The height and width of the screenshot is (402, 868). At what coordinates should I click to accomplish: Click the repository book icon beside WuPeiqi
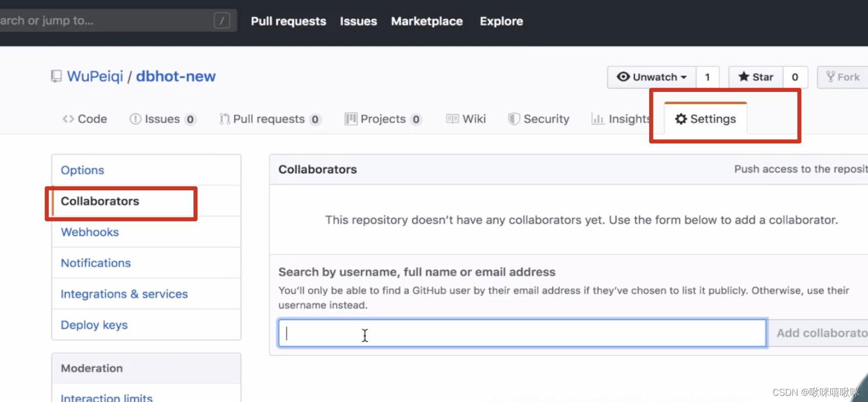(x=56, y=77)
